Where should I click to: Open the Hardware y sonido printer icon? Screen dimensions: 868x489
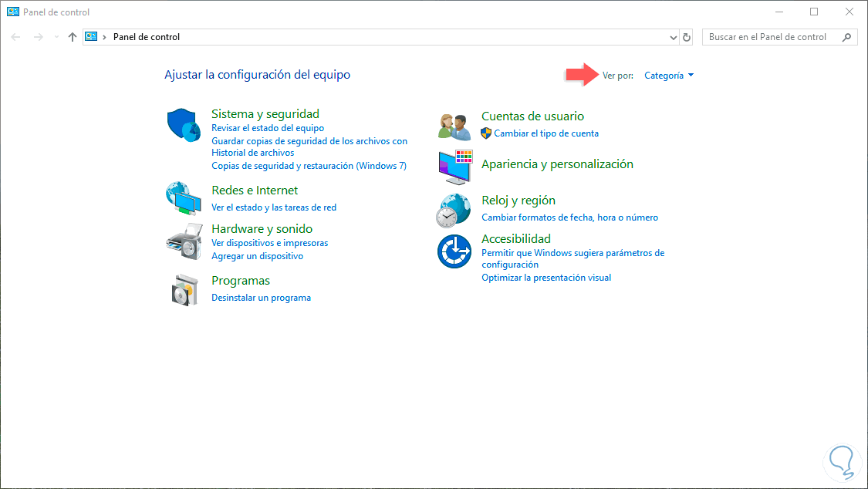tap(184, 241)
